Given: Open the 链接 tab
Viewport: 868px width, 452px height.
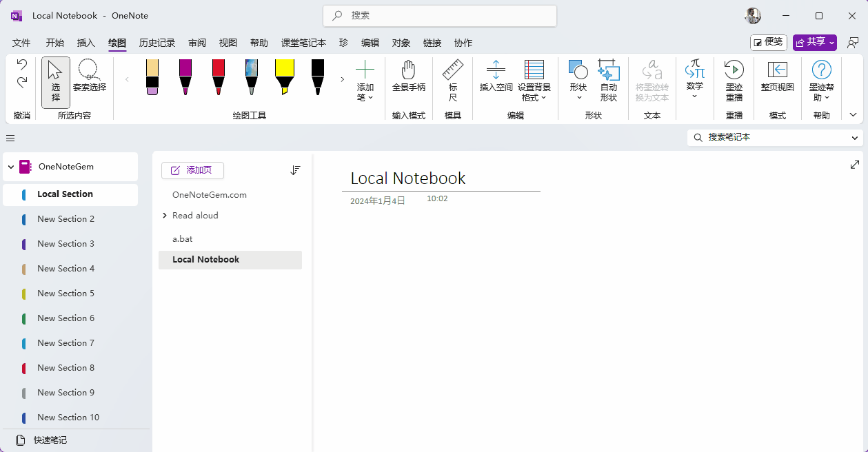Looking at the screenshot, I should 432,43.
